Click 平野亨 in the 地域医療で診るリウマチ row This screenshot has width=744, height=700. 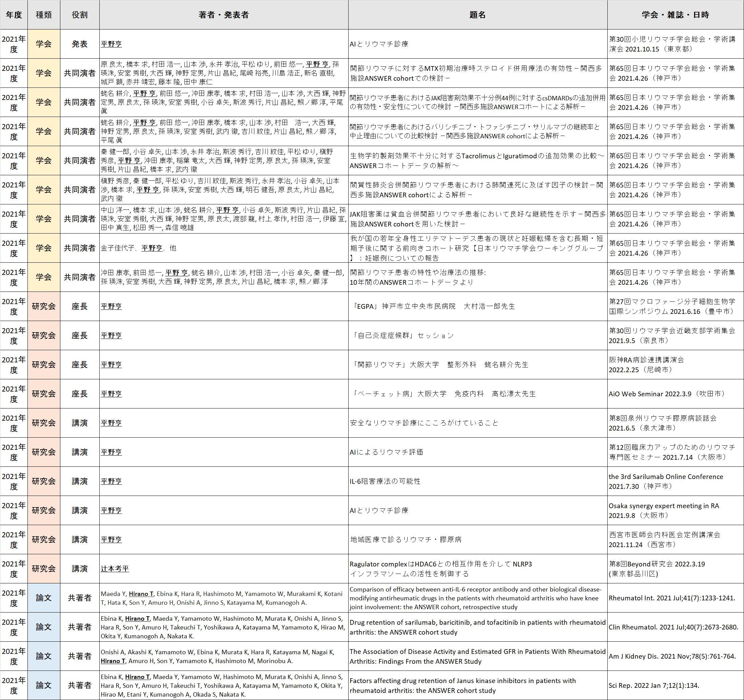click(111, 540)
